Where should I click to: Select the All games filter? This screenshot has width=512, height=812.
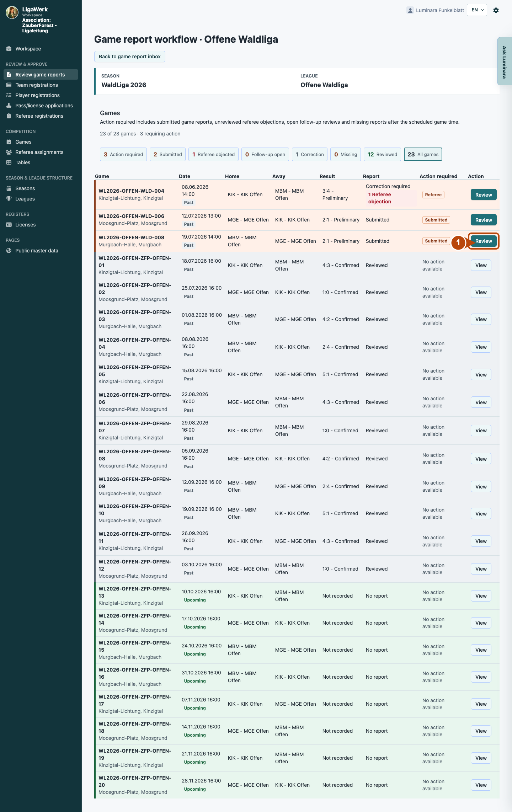click(x=423, y=154)
